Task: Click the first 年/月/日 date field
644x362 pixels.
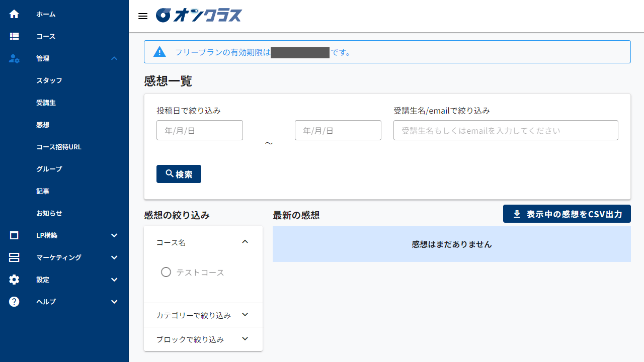Action: click(x=199, y=130)
